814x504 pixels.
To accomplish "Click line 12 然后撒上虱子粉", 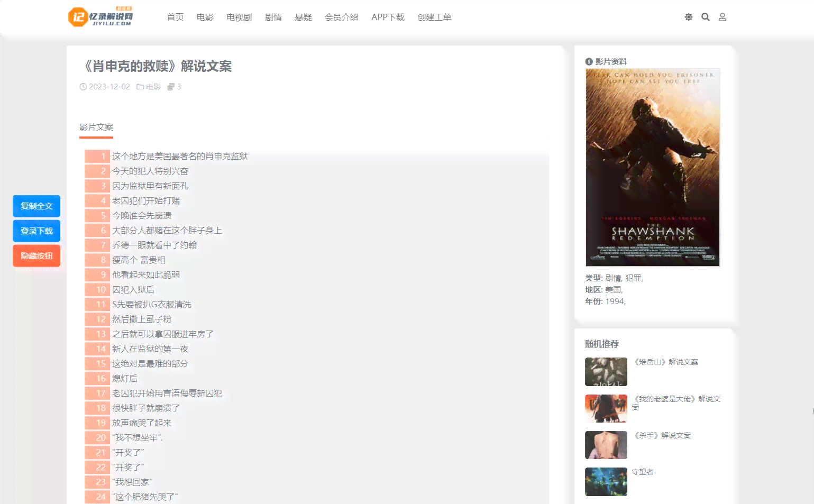I will [x=142, y=319].
